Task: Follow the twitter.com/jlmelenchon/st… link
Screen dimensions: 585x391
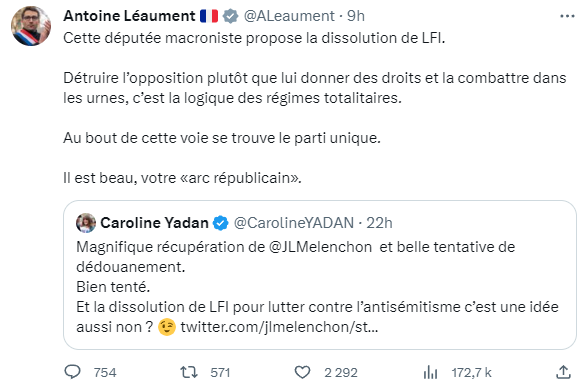Action: [x=279, y=327]
